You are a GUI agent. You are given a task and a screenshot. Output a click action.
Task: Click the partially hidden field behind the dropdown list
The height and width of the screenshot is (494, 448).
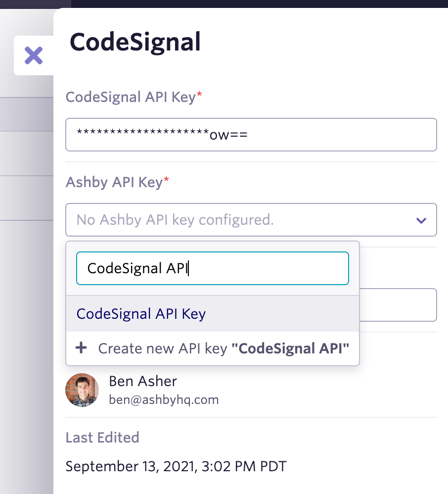click(x=398, y=305)
